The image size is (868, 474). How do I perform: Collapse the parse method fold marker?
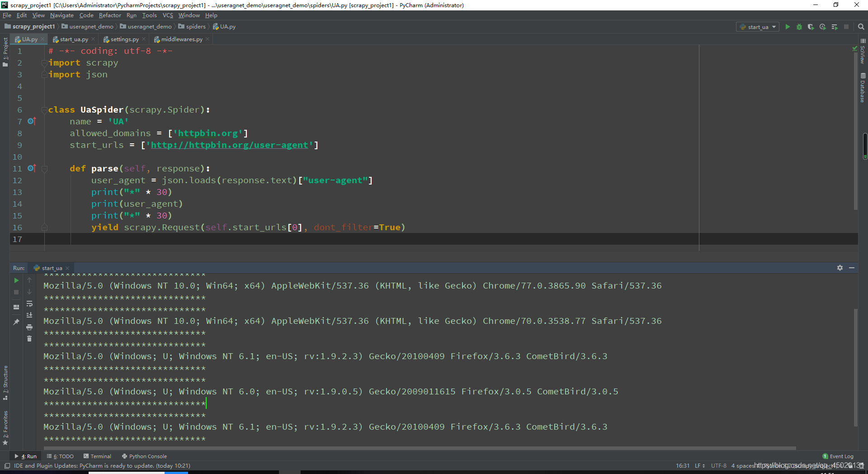pyautogui.click(x=44, y=169)
